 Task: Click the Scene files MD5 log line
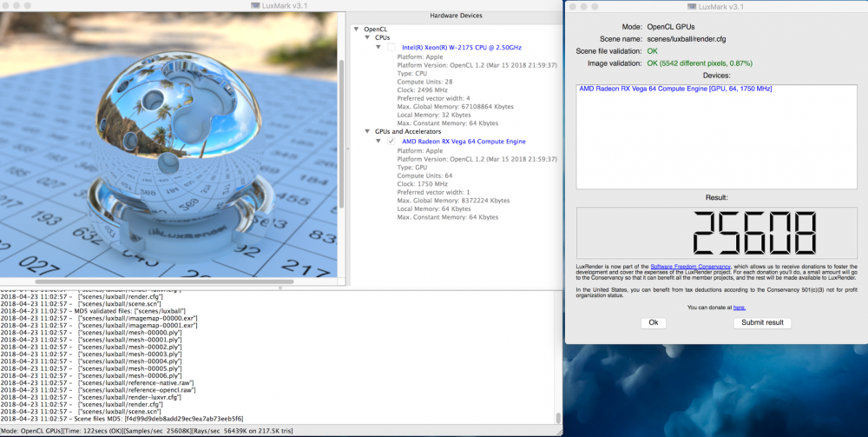(x=122, y=419)
